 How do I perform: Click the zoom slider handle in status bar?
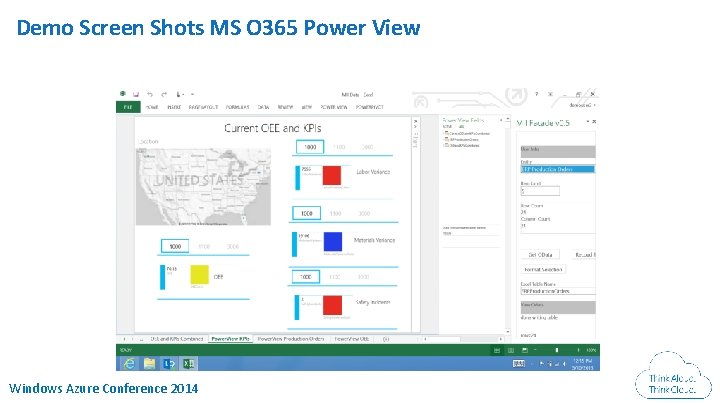tap(557, 350)
